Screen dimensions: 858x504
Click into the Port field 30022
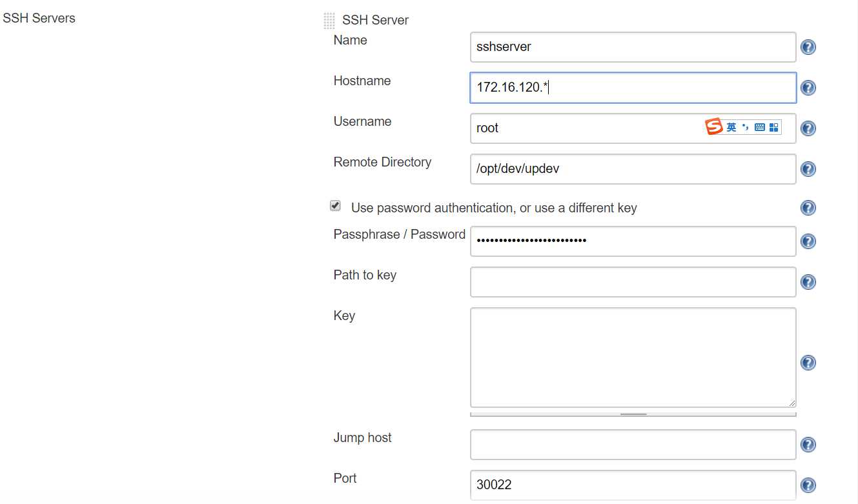[633, 485]
